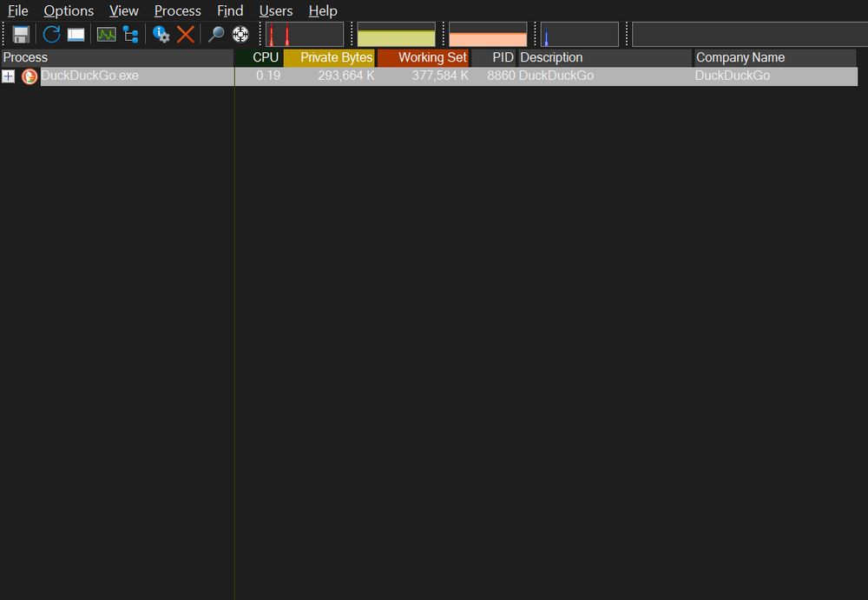Viewport: 868px width, 600px height.
Task: Select the Find Window's Process crosshair icon
Action: coord(240,35)
